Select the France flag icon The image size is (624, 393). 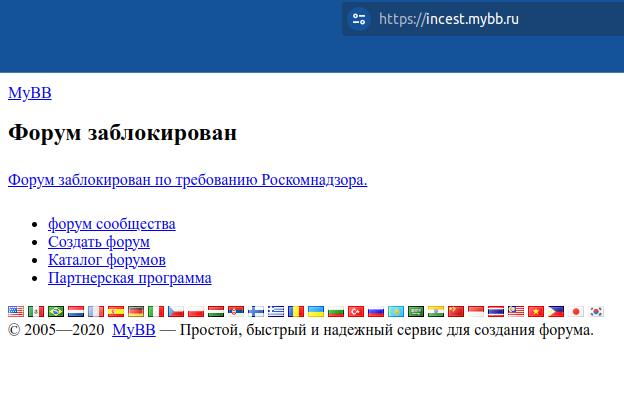coord(96,311)
